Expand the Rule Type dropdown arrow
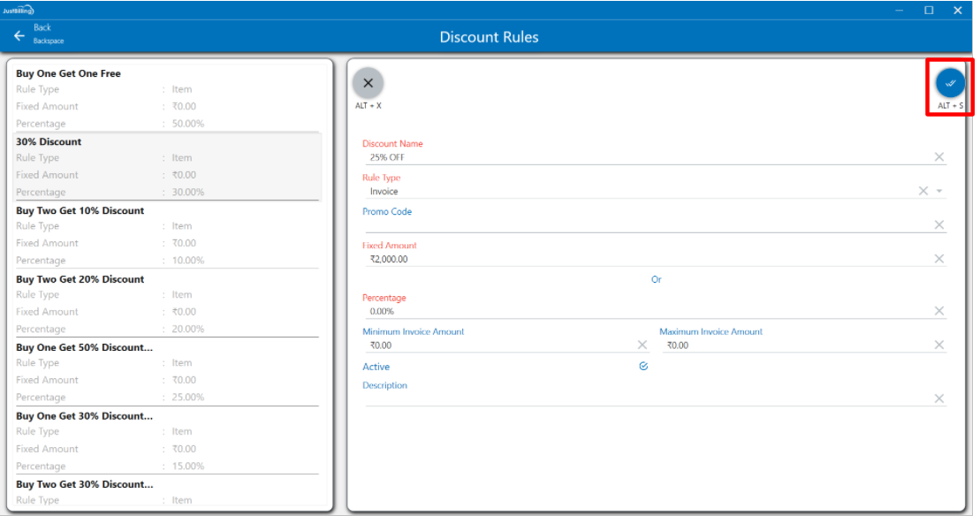Screen dimensions: 980x516 coord(939,192)
